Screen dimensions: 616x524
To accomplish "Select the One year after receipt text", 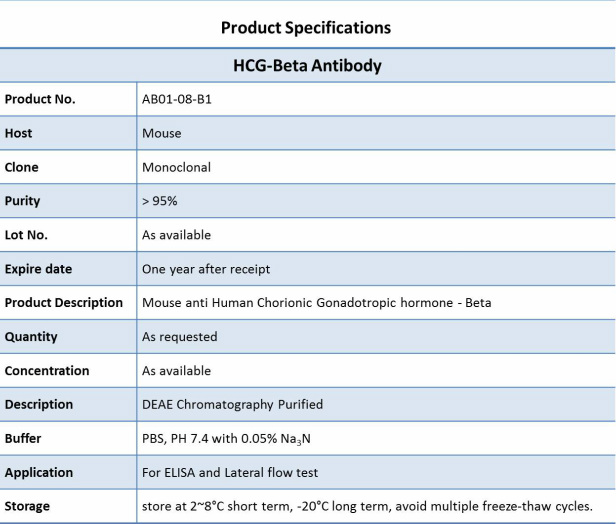I will [206, 269].
